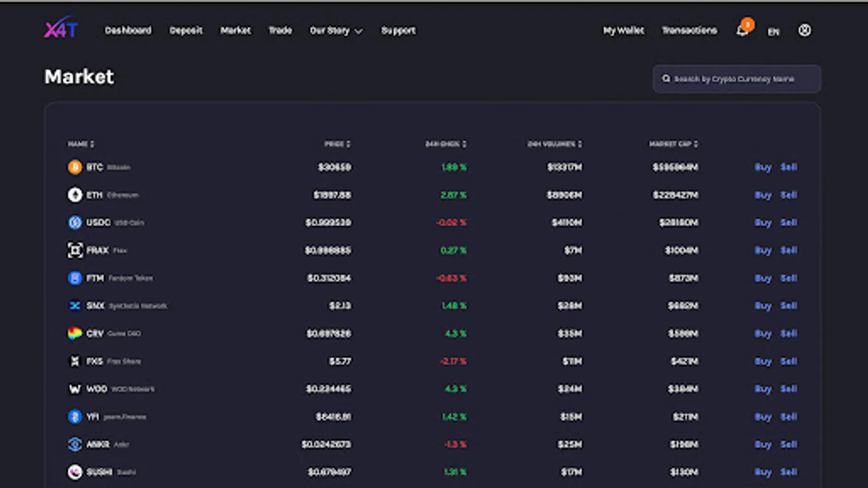Viewport: 868px width, 488px height.
Task: Buy CRV from its row
Action: (x=763, y=333)
